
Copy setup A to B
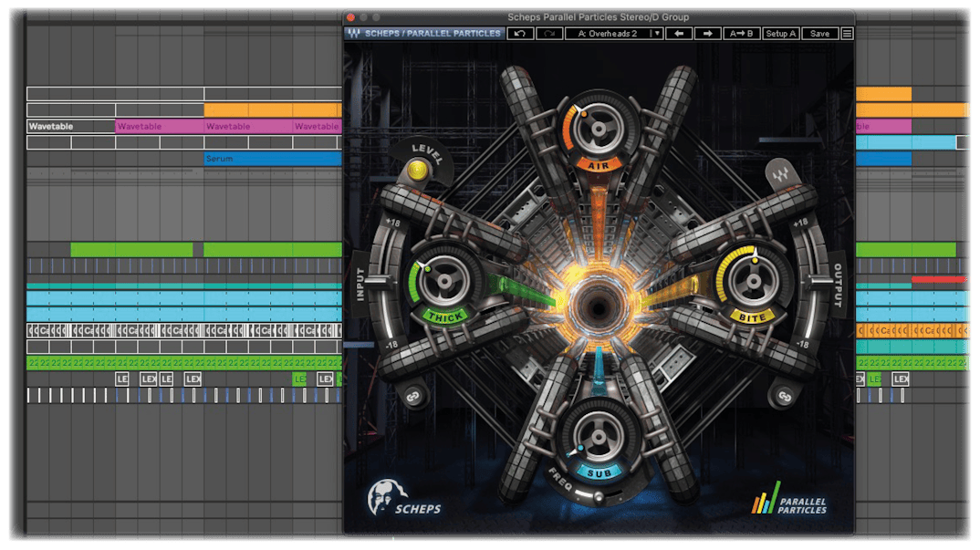tap(741, 34)
